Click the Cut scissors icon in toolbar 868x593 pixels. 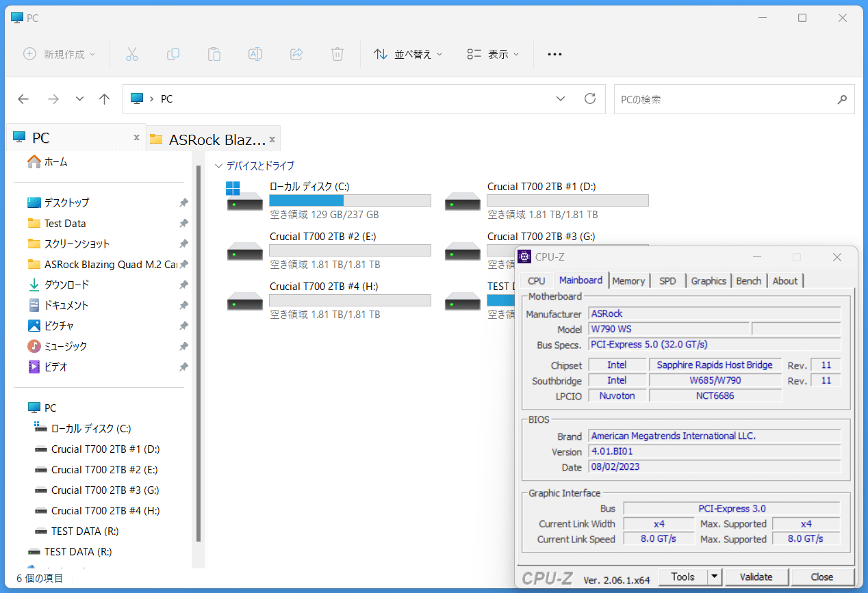[132, 54]
